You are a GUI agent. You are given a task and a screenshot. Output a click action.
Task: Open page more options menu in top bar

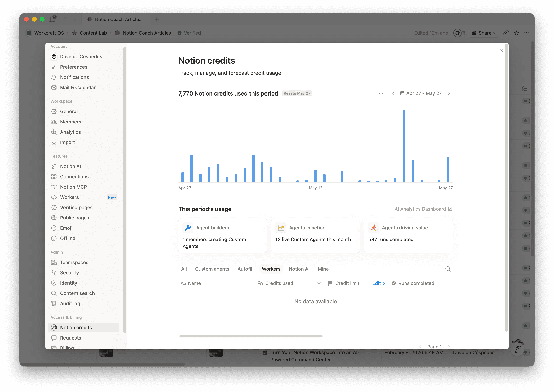tap(527, 33)
